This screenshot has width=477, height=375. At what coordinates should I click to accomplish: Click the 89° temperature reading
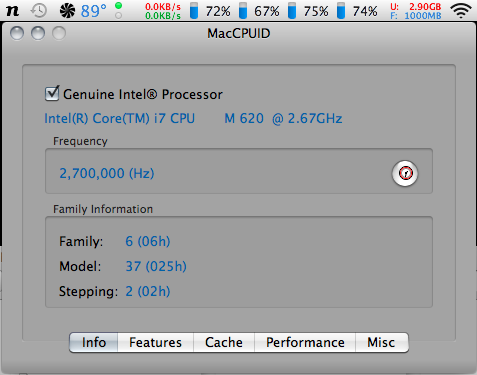pyautogui.click(x=94, y=11)
